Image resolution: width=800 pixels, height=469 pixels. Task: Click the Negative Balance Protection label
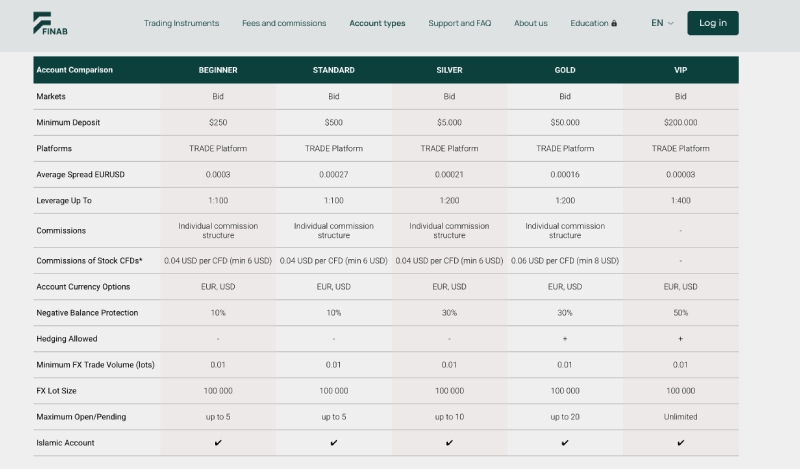pyautogui.click(x=87, y=313)
